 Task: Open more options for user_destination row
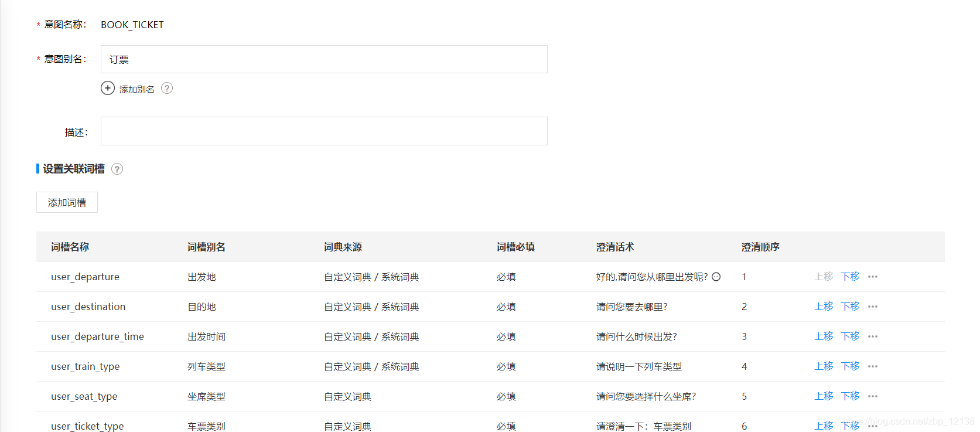tap(873, 307)
